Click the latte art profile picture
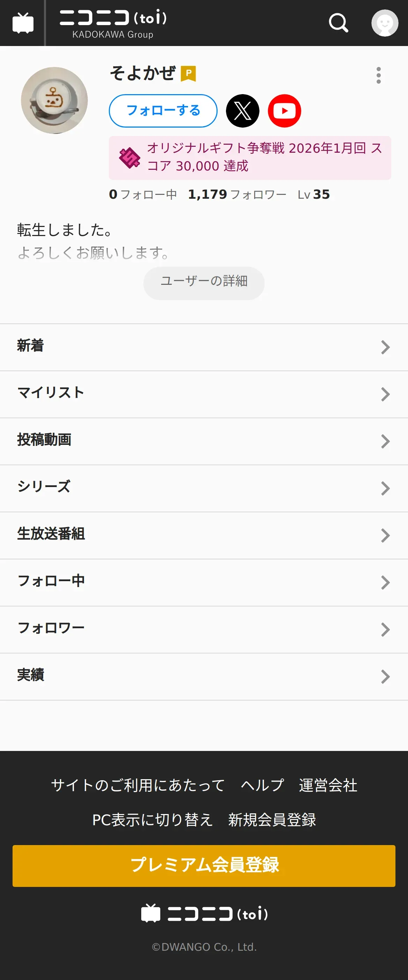 pos(54,100)
